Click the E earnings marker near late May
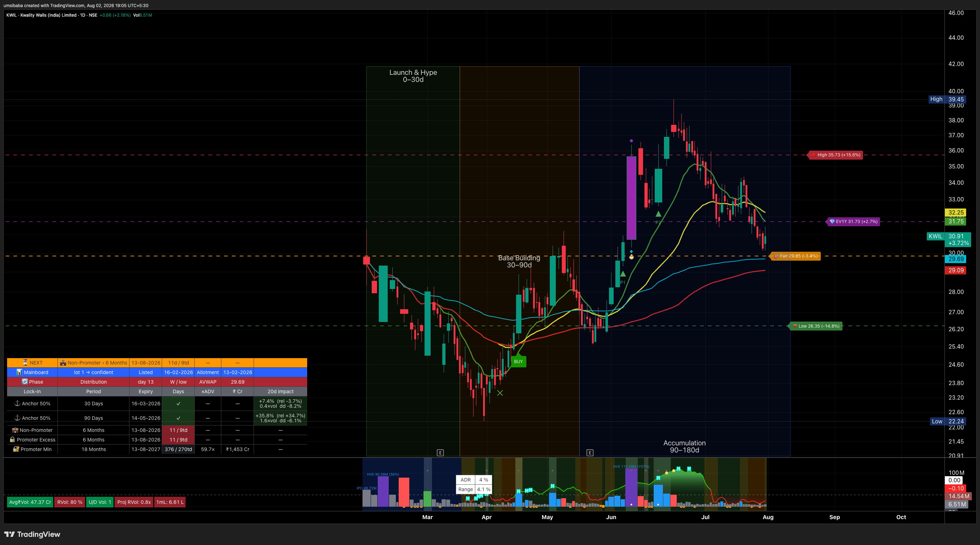980x545 pixels. click(590, 452)
